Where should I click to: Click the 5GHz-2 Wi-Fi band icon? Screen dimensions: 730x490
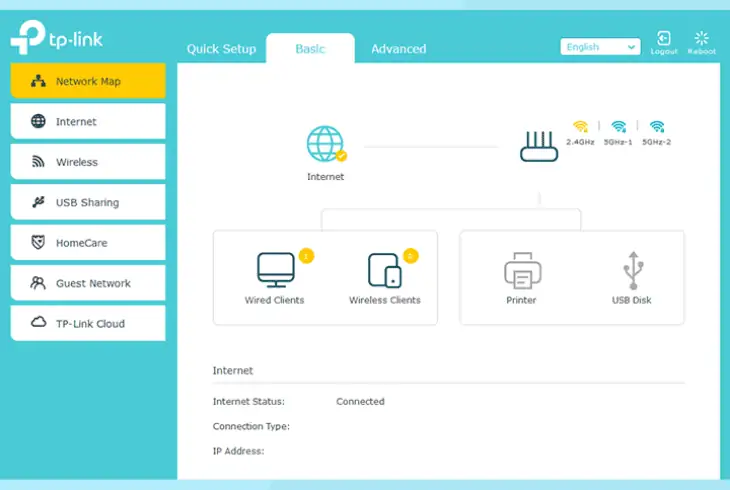(x=657, y=126)
